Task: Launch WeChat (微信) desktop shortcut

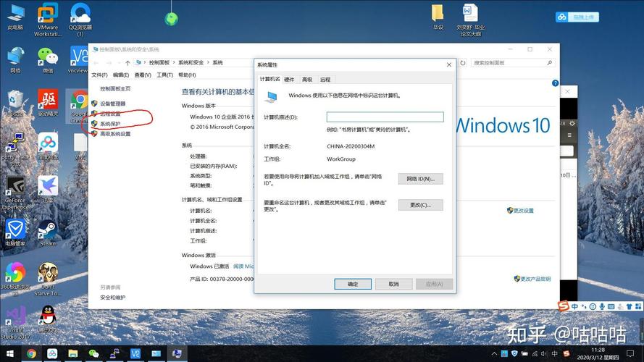Action: click(48, 60)
